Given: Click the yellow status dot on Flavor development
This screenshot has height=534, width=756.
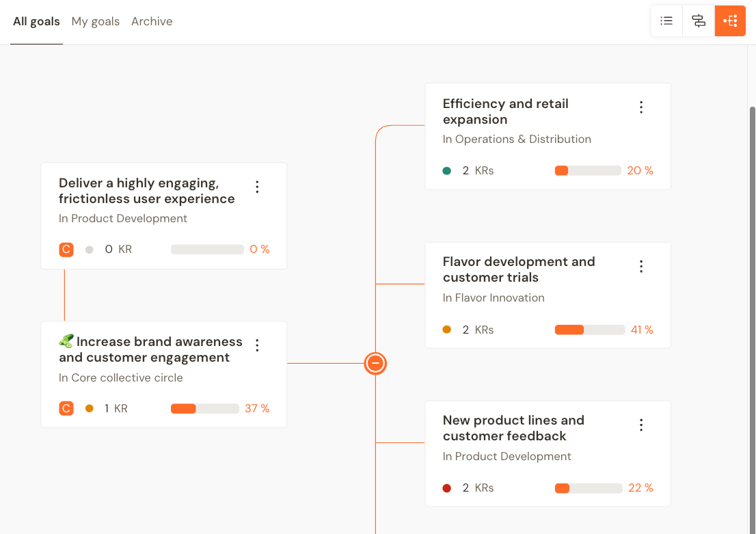Looking at the screenshot, I should click(446, 330).
